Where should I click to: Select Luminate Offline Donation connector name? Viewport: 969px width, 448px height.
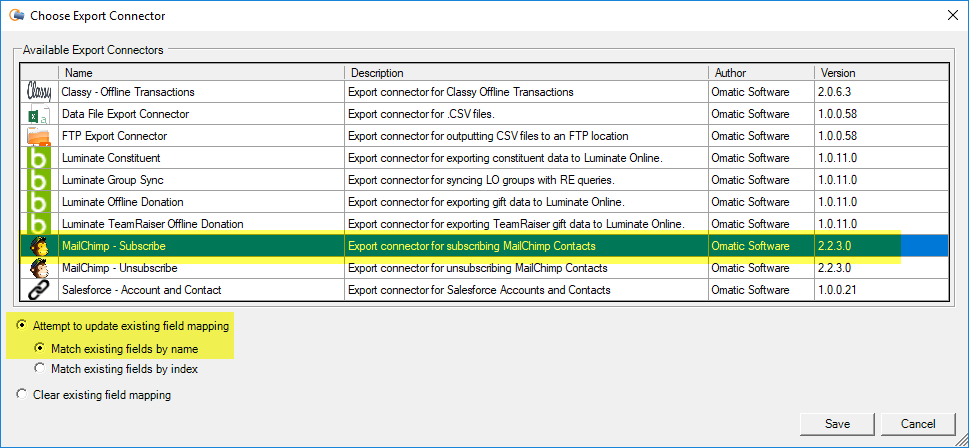tap(122, 202)
